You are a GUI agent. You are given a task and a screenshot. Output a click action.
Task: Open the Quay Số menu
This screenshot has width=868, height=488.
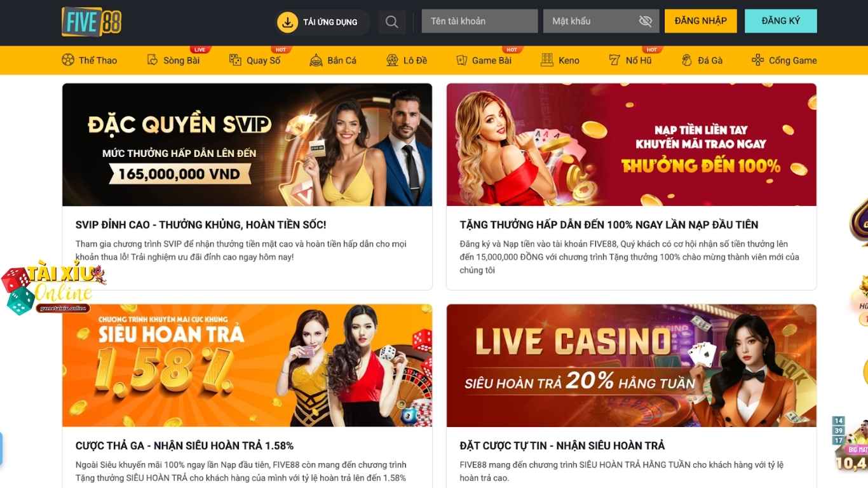tap(255, 60)
